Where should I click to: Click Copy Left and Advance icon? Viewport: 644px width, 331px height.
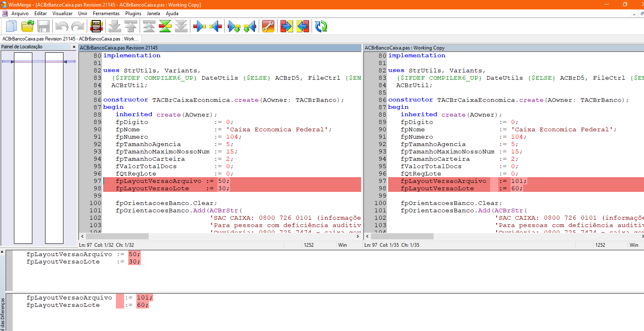250,27
